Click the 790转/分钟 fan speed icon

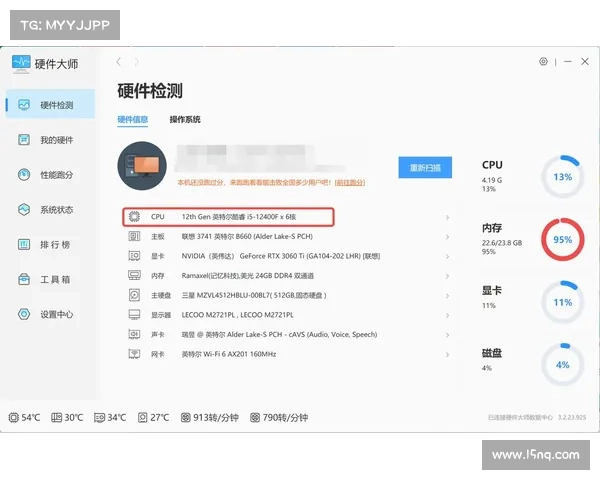255,417
